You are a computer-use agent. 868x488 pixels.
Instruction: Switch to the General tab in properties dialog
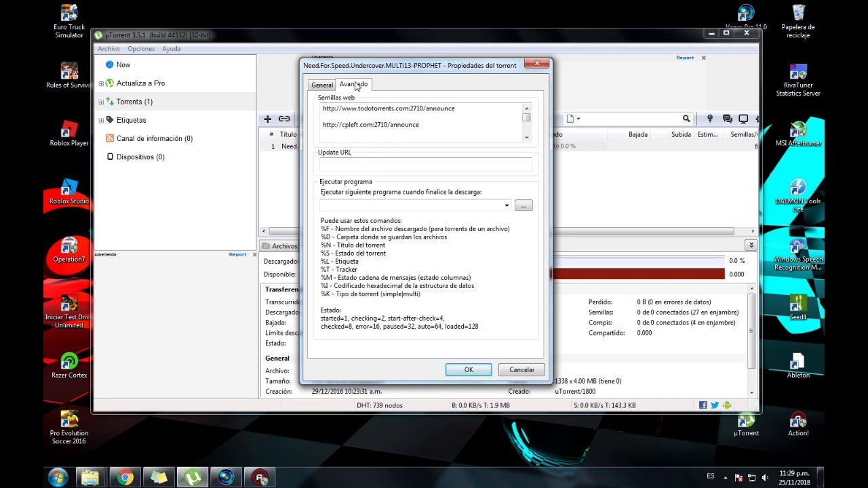pyautogui.click(x=322, y=85)
